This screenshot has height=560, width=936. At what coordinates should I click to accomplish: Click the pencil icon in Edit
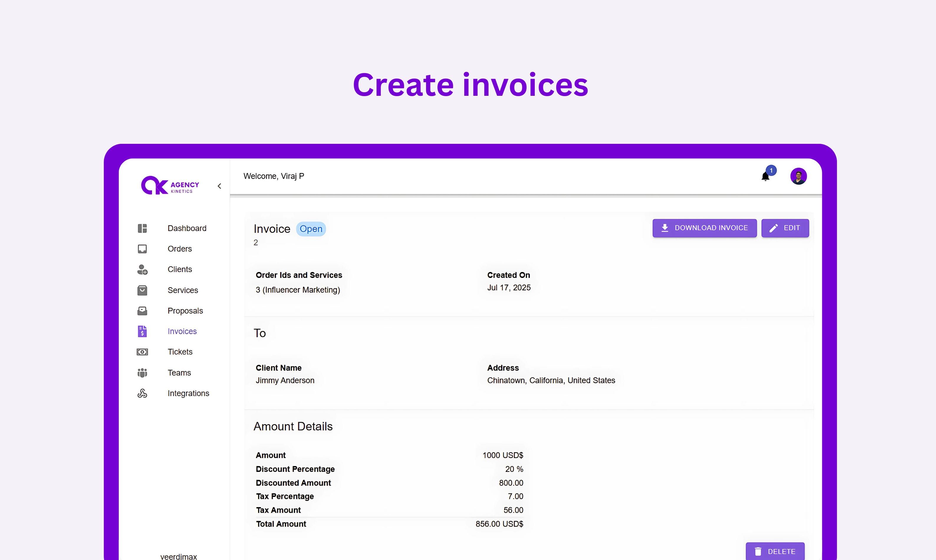click(x=773, y=228)
